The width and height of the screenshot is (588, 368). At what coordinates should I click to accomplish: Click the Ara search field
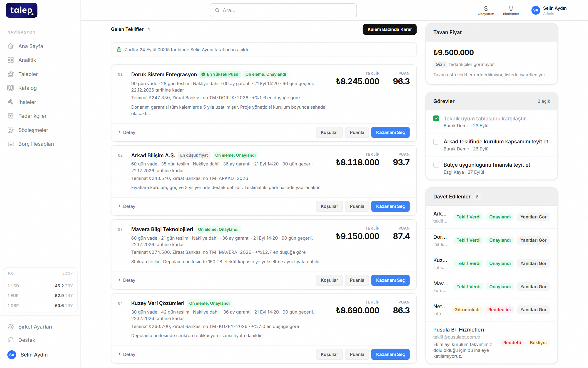283,10
